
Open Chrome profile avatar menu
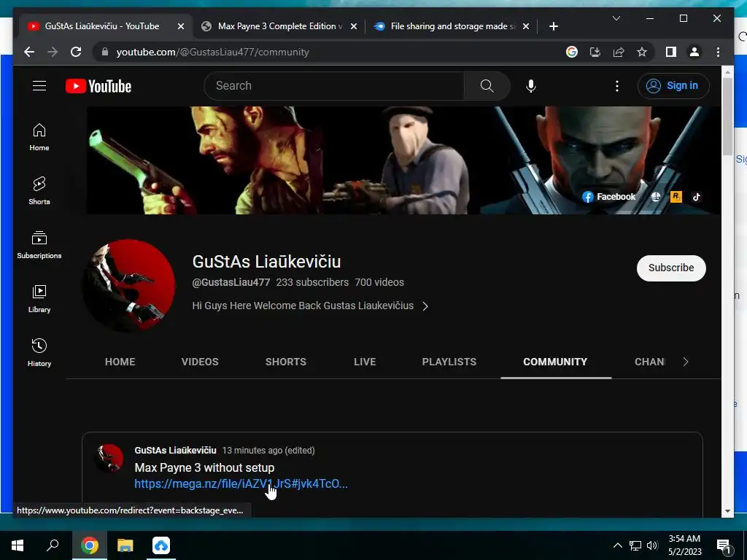694,52
